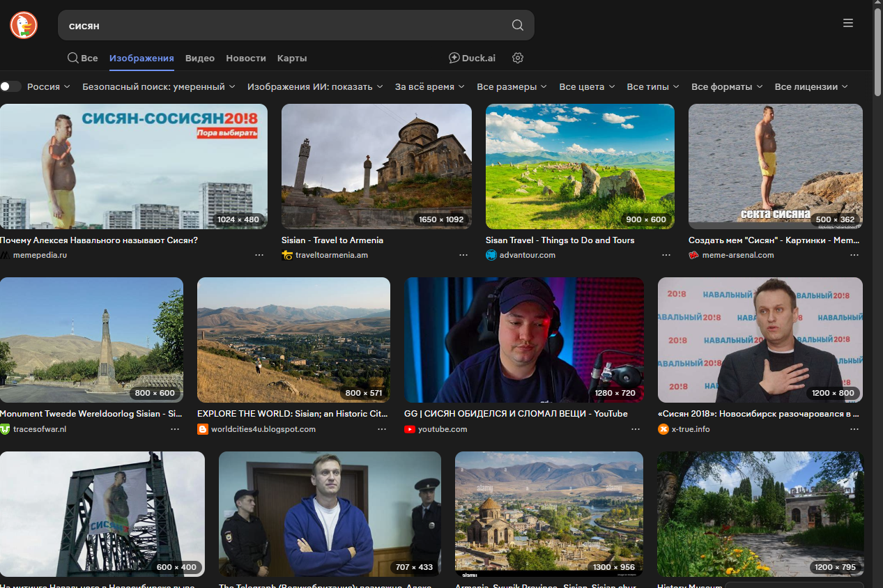
Task: Open the 900 × 600 green meadow thumbnail
Action: coord(580,167)
